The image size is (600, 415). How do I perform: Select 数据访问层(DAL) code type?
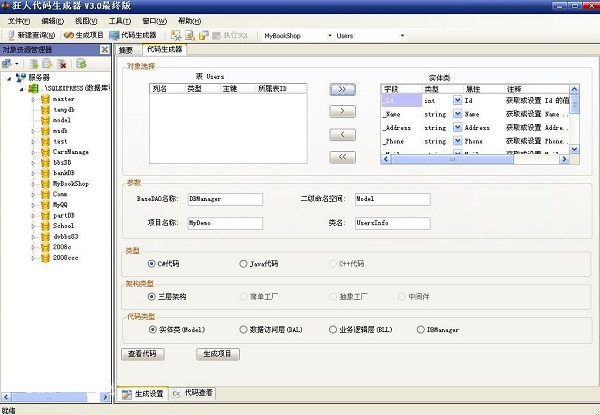pyautogui.click(x=245, y=328)
